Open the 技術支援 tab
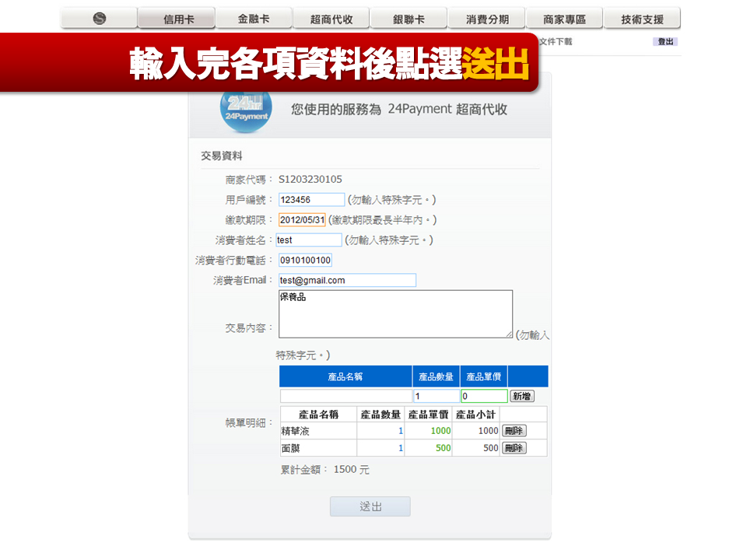The image size is (747, 560). coord(641,17)
